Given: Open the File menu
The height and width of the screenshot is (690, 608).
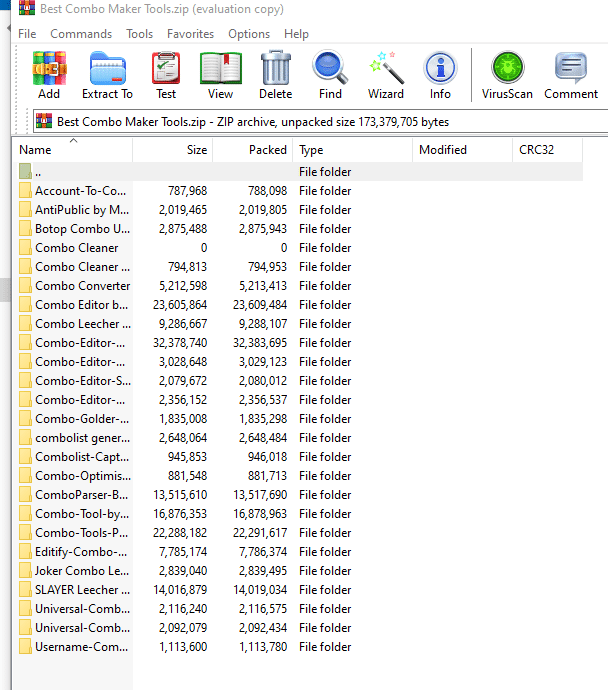Looking at the screenshot, I should click(27, 34).
